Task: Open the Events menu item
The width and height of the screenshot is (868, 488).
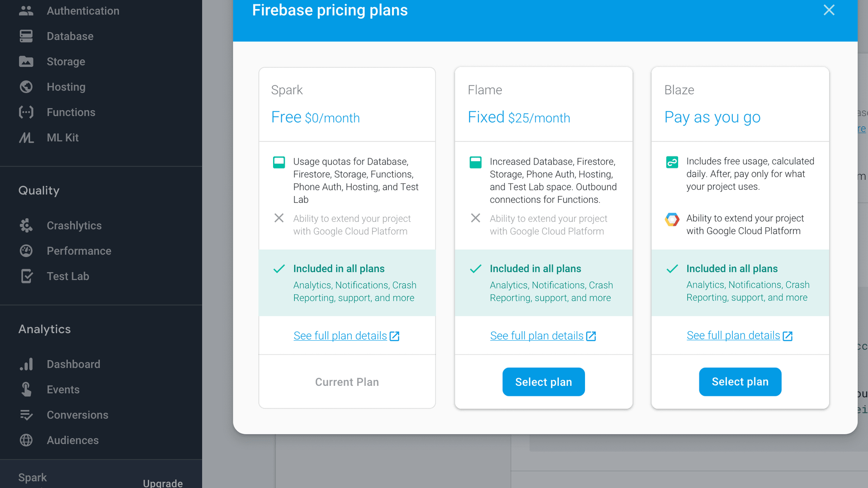Action: [63, 389]
